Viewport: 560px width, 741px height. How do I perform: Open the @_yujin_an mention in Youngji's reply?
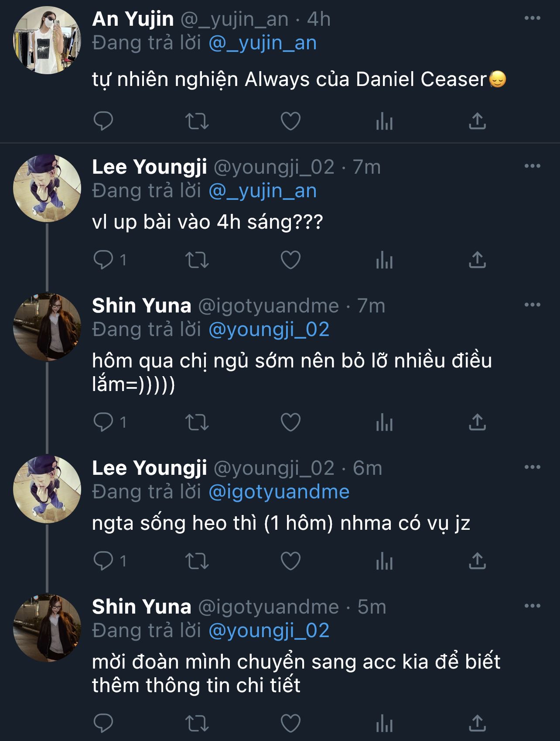[x=263, y=191]
